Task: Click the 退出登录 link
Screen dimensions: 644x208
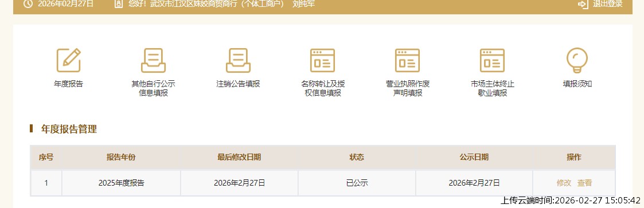Action: [x=608, y=4]
